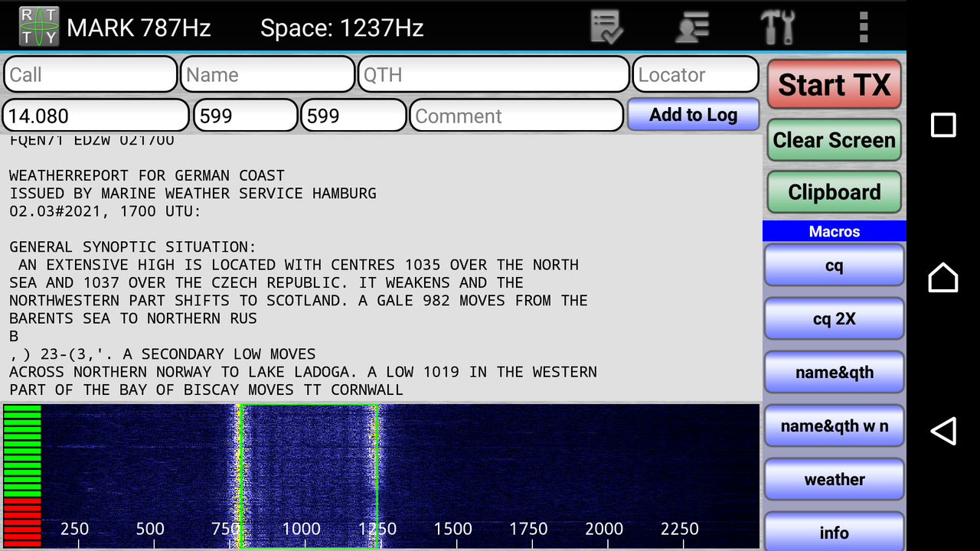Click the received report 599 field
Viewport: 980px width, 551px height.
353,116
